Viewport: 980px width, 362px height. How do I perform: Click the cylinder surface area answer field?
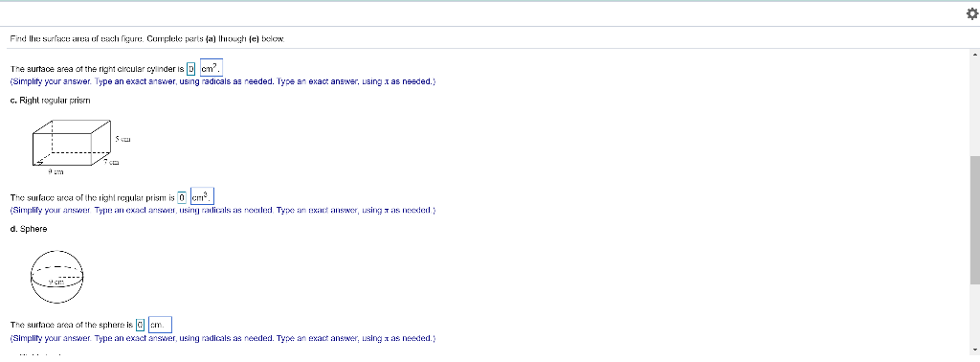click(x=191, y=69)
